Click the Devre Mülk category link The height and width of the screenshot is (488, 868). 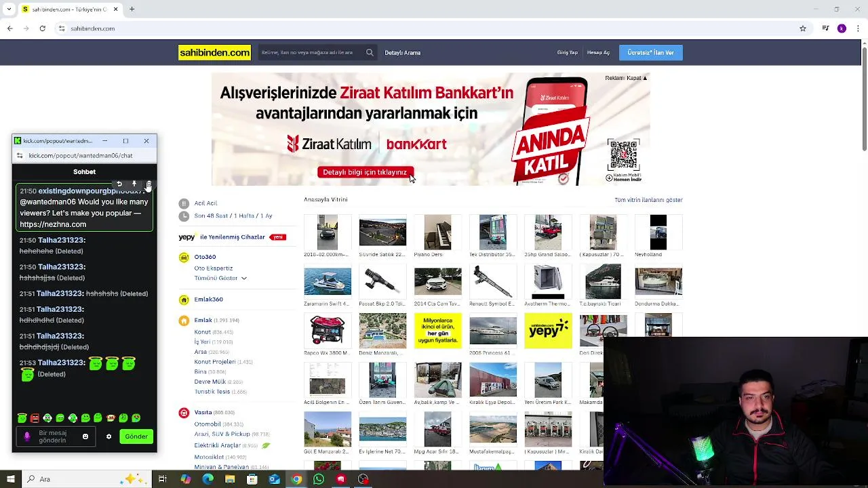pyautogui.click(x=210, y=382)
